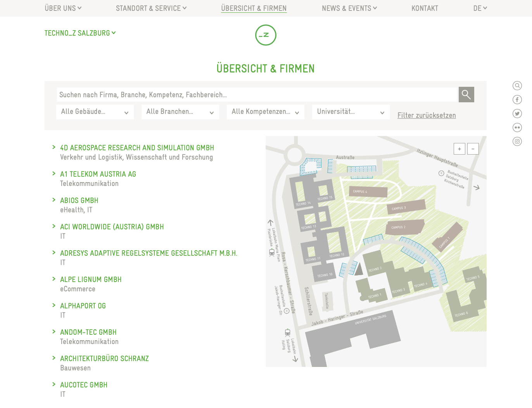
Task: Open A1 Telekom Austria AG entry
Action: coord(98,174)
